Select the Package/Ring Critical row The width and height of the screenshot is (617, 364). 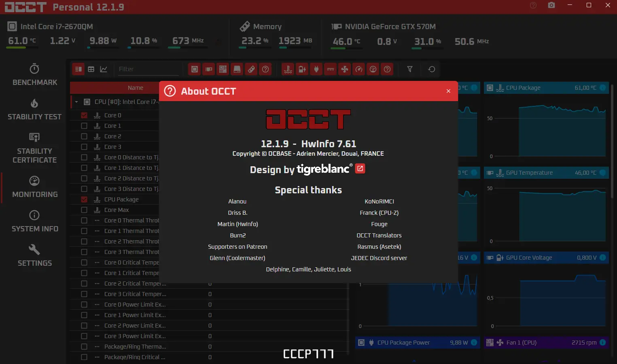click(x=209, y=357)
